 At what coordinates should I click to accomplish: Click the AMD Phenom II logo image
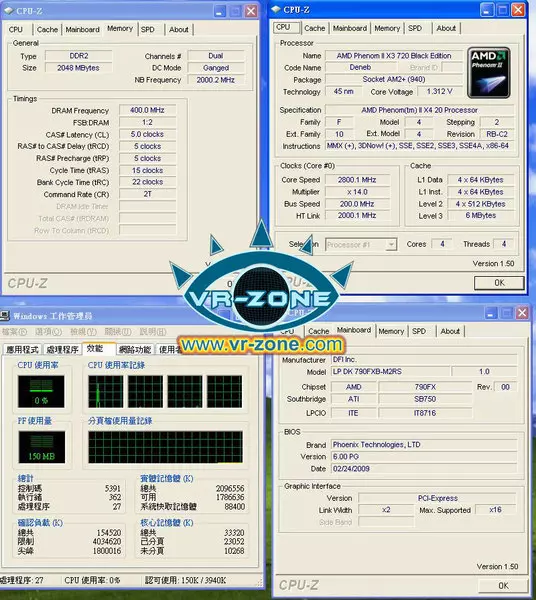(489, 73)
